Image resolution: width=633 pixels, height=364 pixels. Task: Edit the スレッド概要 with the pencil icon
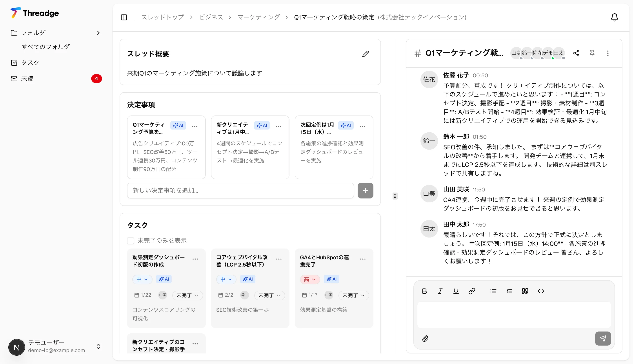(x=366, y=54)
